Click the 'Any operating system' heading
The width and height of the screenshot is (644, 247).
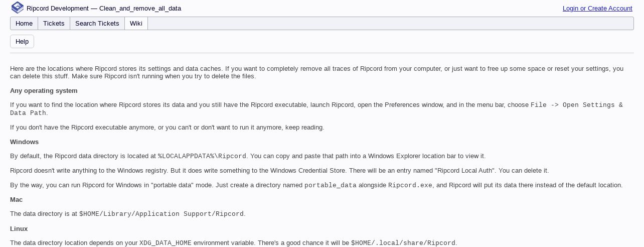click(44, 91)
